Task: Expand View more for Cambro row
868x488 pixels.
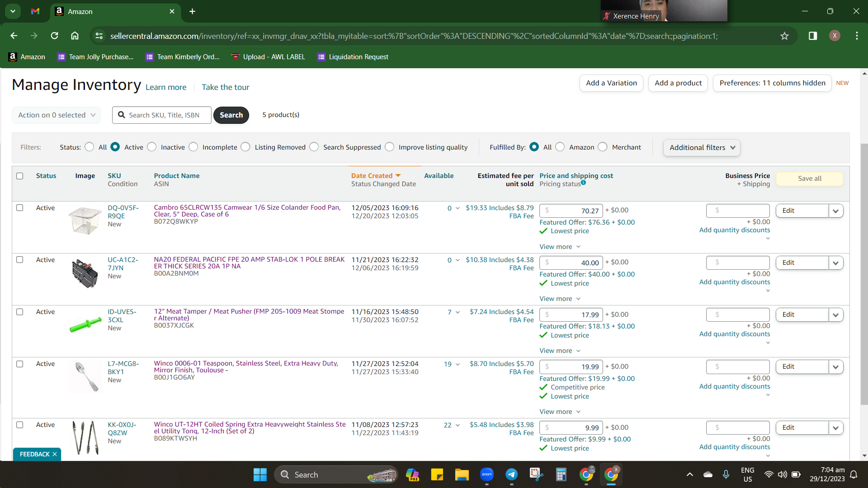Action: (x=560, y=247)
